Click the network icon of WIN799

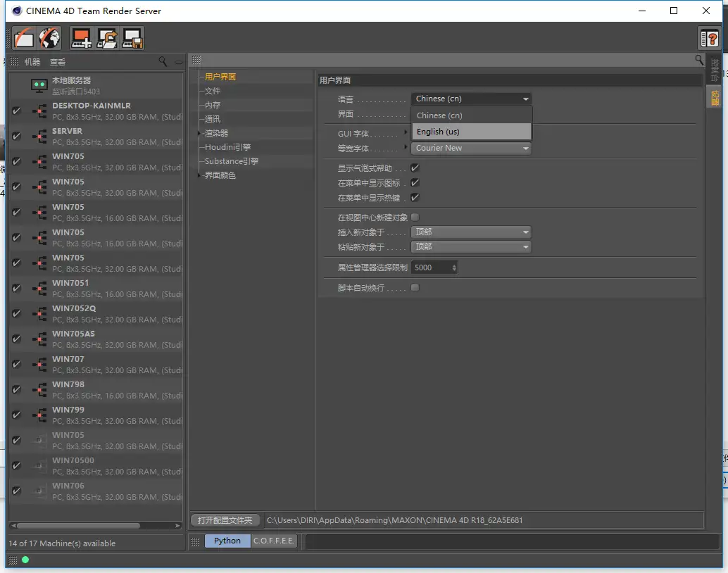pos(40,415)
